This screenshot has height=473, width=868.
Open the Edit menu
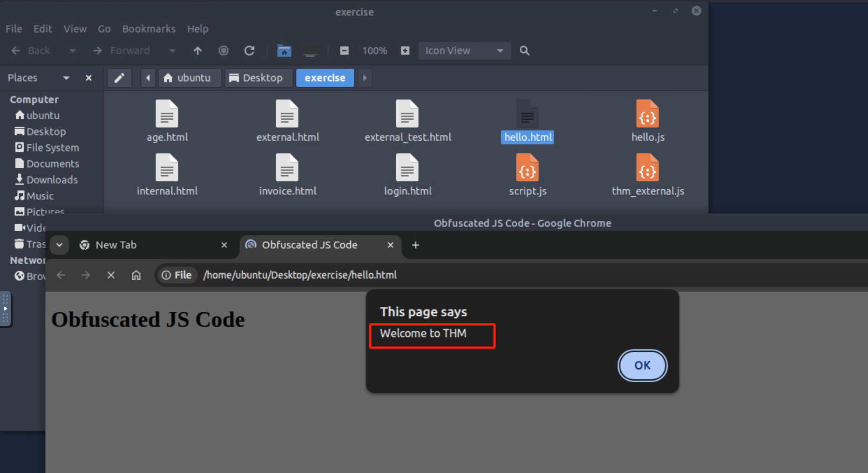click(x=43, y=29)
